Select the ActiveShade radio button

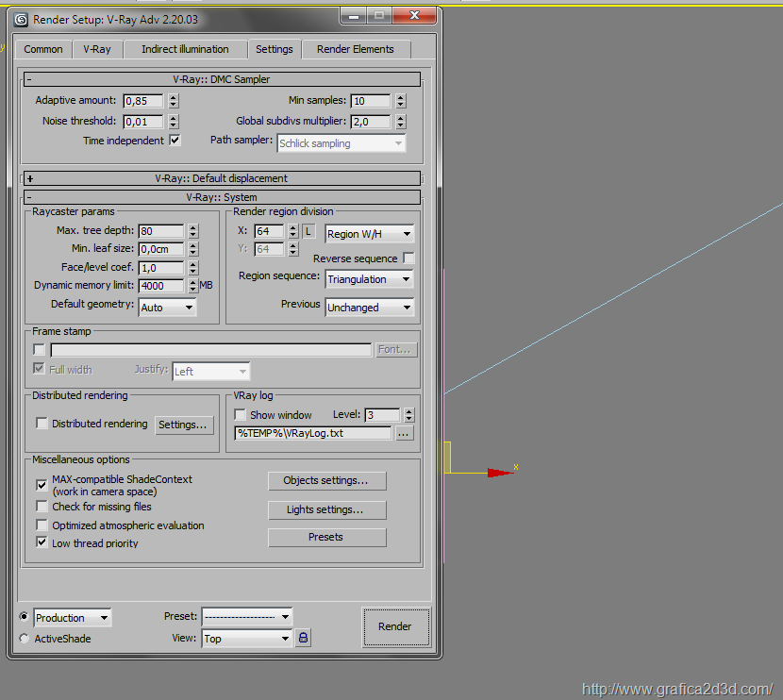click(x=24, y=638)
